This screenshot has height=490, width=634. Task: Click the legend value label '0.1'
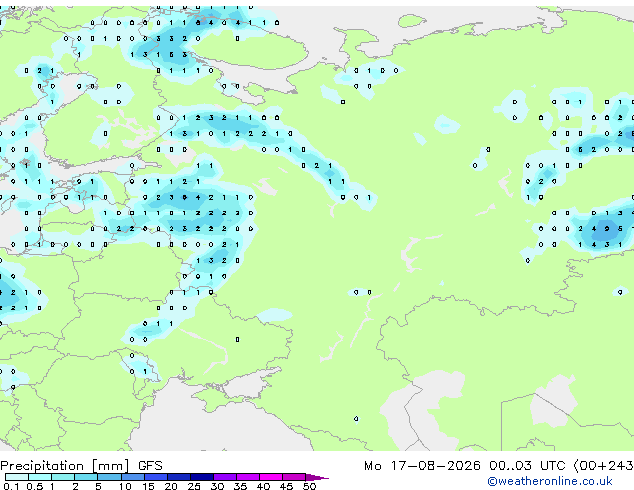tap(12, 486)
